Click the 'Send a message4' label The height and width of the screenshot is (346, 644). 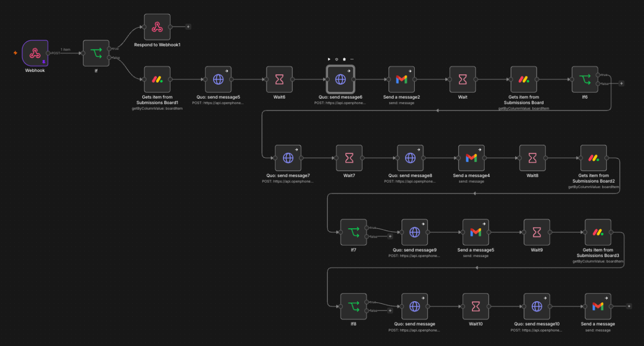pos(472,175)
